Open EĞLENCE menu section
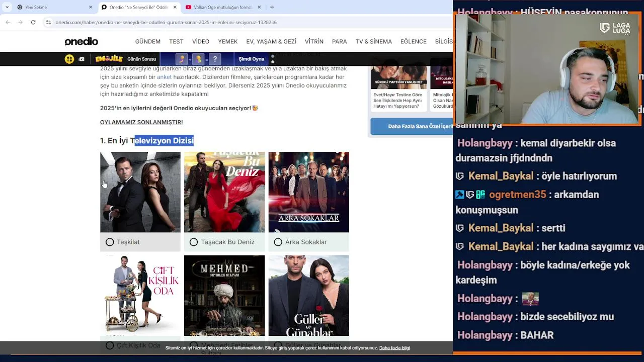This screenshot has width=644, height=362. [414, 41]
